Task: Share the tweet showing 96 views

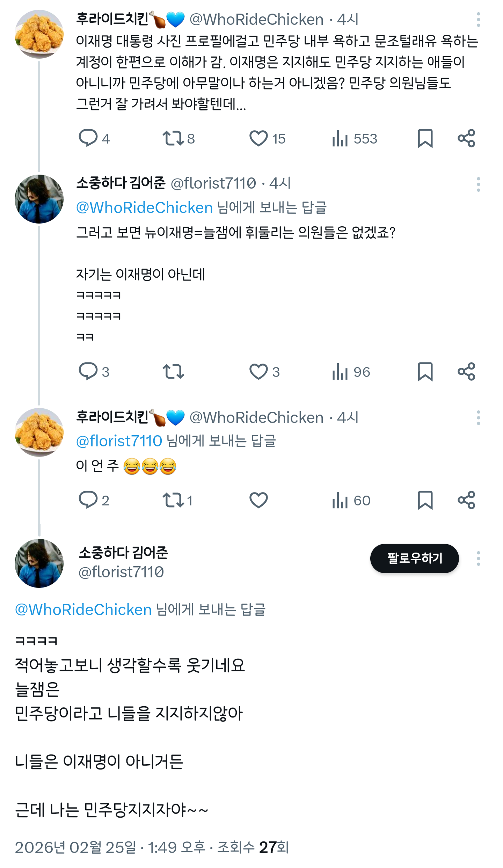Action: pyautogui.click(x=466, y=372)
